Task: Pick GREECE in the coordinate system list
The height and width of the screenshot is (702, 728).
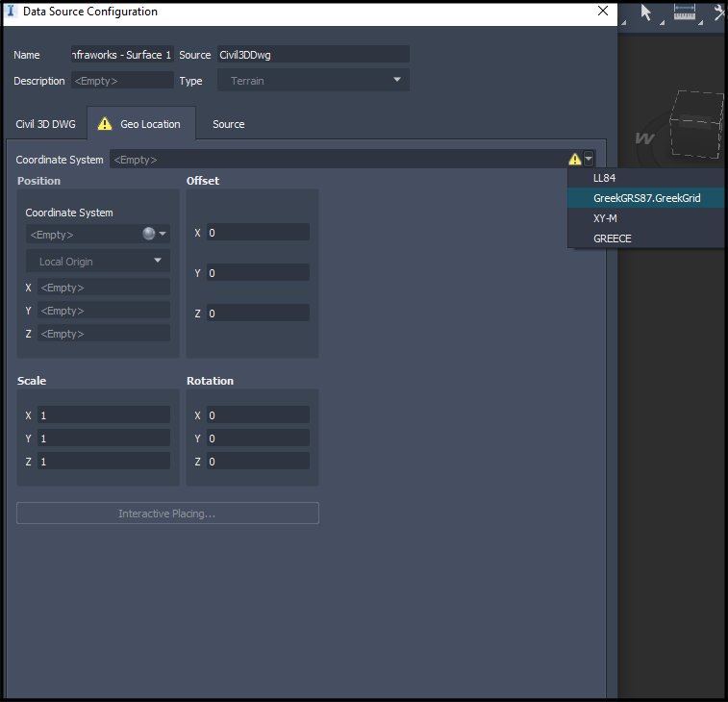Action: tap(646, 238)
